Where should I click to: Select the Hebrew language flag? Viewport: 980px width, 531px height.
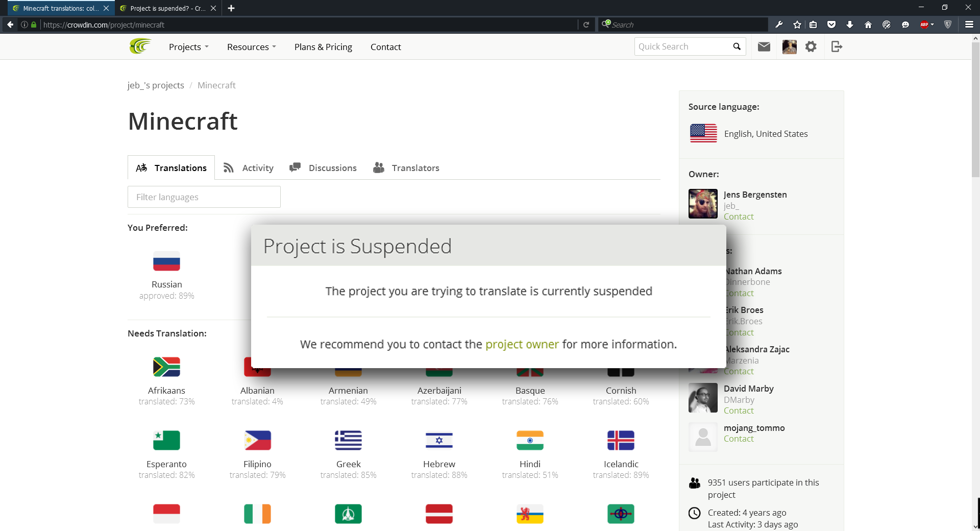[439, 441]
